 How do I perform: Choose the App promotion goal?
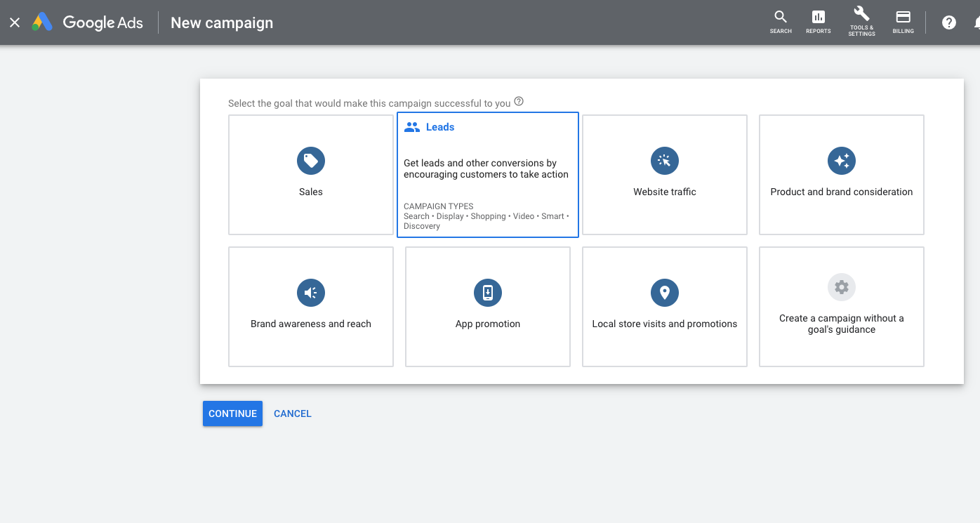coord(487,307)
